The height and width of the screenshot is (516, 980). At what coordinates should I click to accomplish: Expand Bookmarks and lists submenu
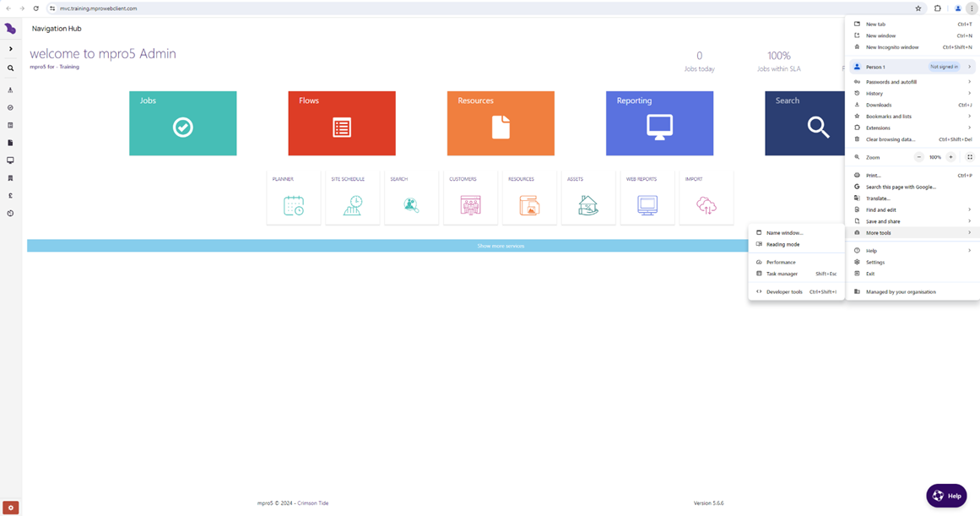[912, 117]
